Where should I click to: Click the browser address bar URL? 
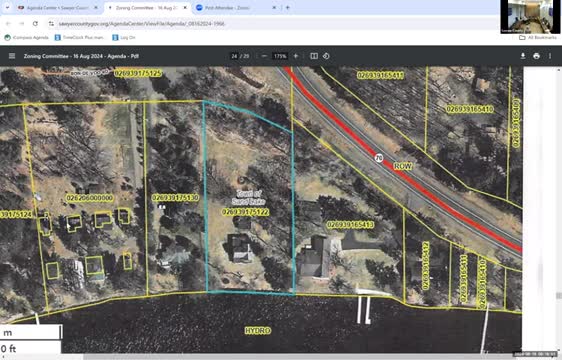(x=142, y=24)
